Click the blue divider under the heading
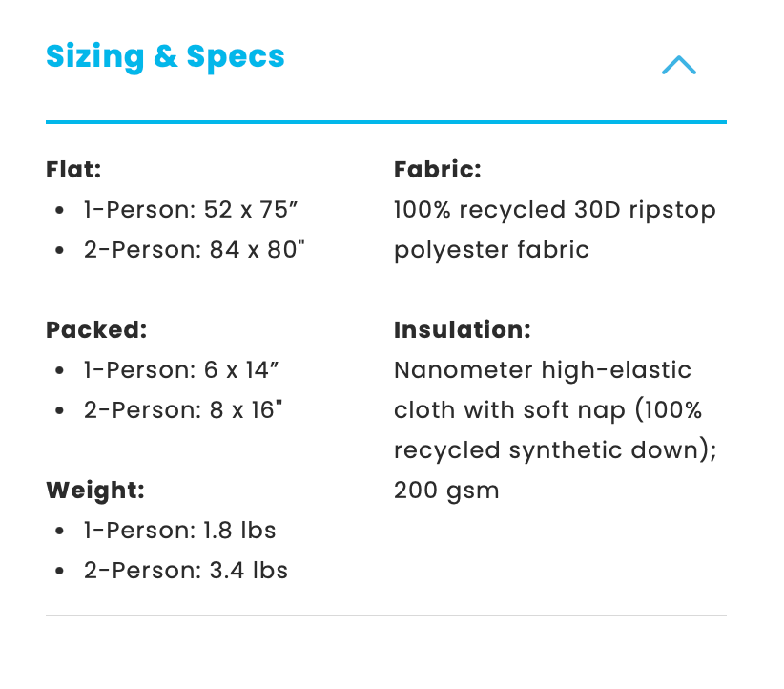This screenshot has height=689, width=784. [x=385, y=122]
